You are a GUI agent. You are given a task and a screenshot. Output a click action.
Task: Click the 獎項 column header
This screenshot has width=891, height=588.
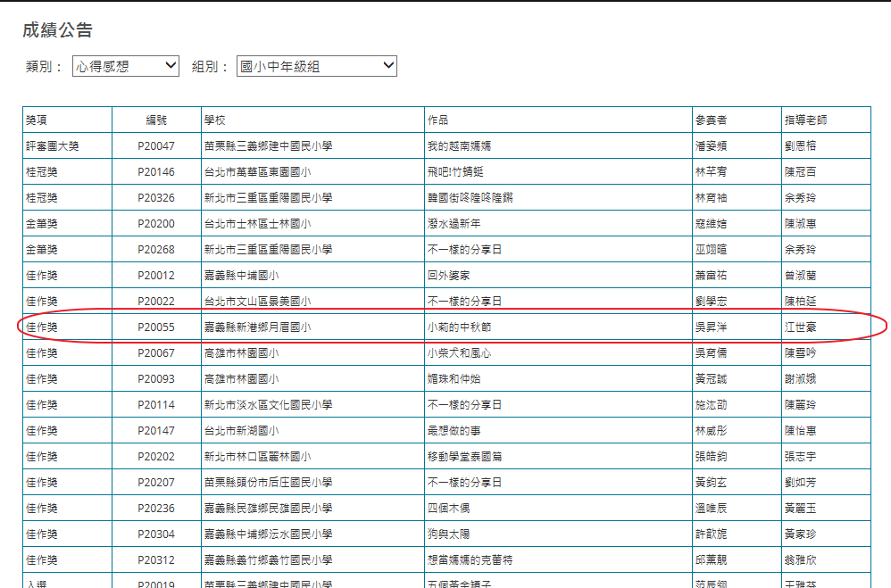click(37, 120)
